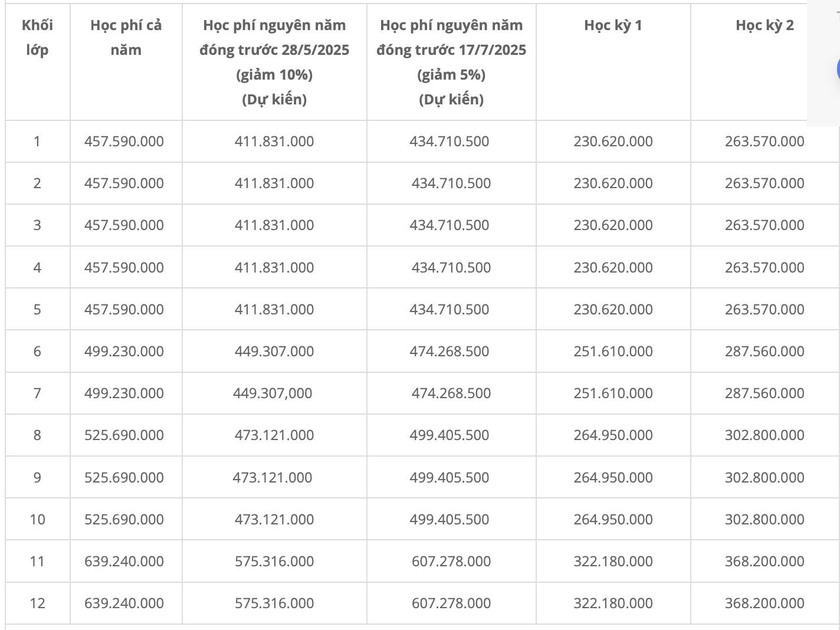Click grade 11 semester 2 fee 368.200.000
840x630 pixels.
coord(764,562)
